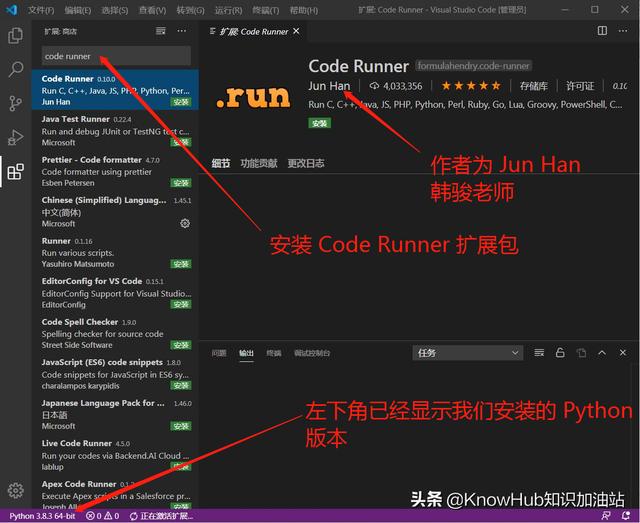Install the Runner extension by Yasuhiro Matsumoto

tap(181, 264)
